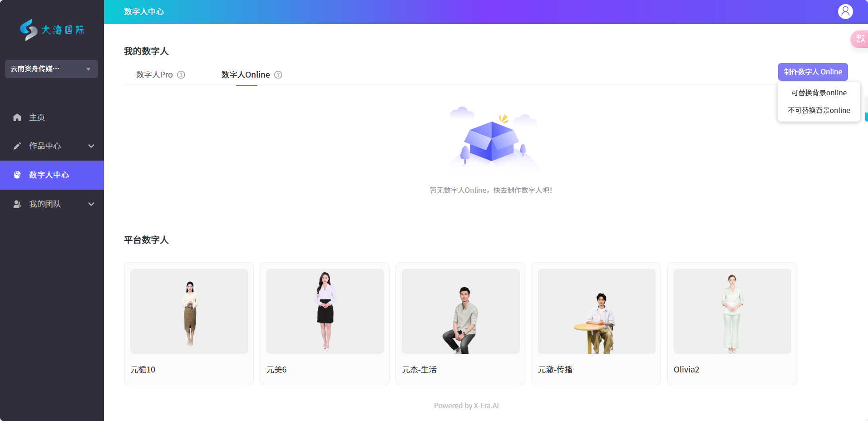Click the help icon beside 数字人Pro

point(181,75)
